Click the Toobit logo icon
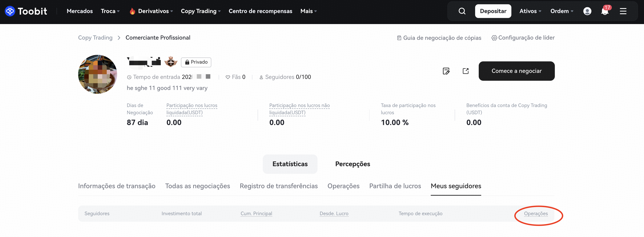Viewport: 644px width, 237px height. tap(10, 11)
